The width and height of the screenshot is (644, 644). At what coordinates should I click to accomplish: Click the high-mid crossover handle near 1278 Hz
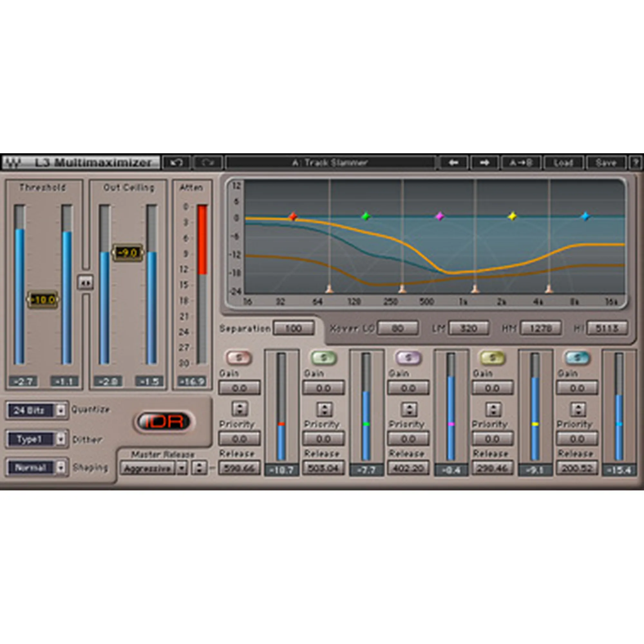[476, 289]
